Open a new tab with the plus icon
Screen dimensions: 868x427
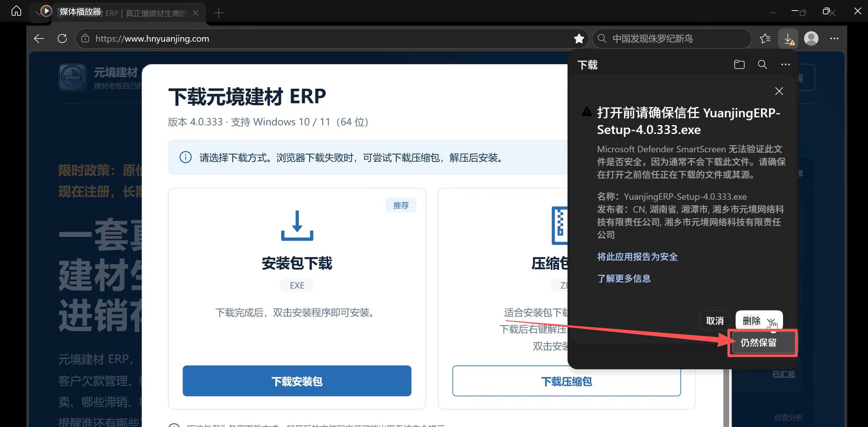coord(218,13)
